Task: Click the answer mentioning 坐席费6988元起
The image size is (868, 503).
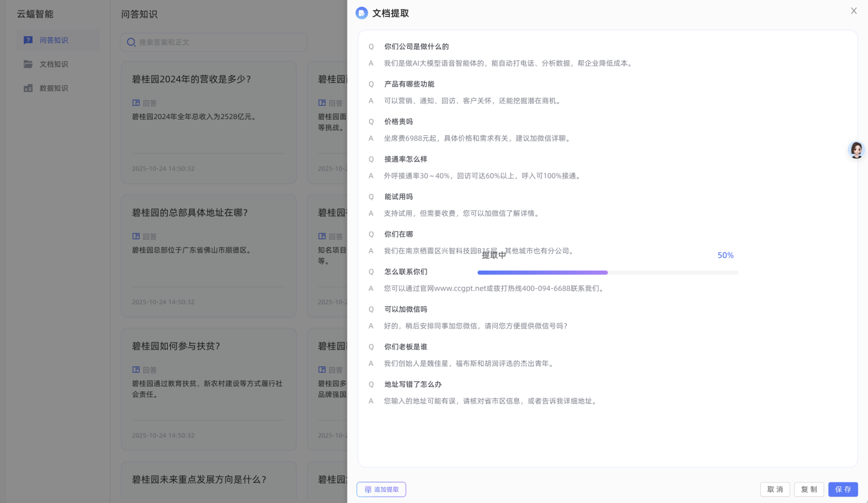Action: [478, 138]
